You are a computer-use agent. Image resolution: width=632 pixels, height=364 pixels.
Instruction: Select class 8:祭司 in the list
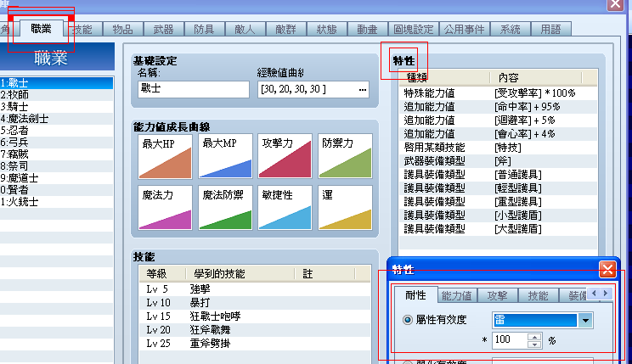(x=56, y=166)
